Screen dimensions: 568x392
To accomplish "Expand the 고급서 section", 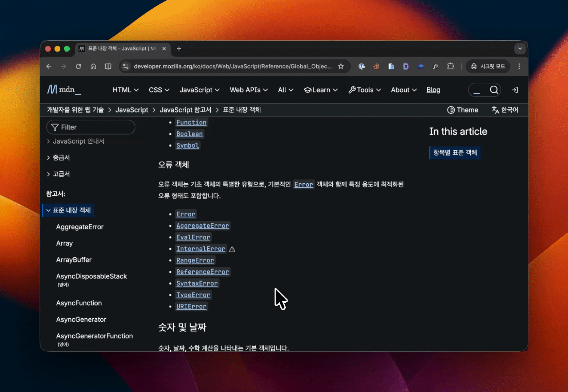I will [x=58, y=174].
